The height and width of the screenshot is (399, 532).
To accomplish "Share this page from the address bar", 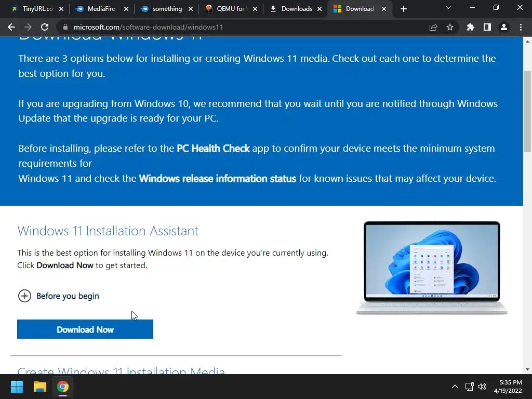I will click(x=433, y=27).
